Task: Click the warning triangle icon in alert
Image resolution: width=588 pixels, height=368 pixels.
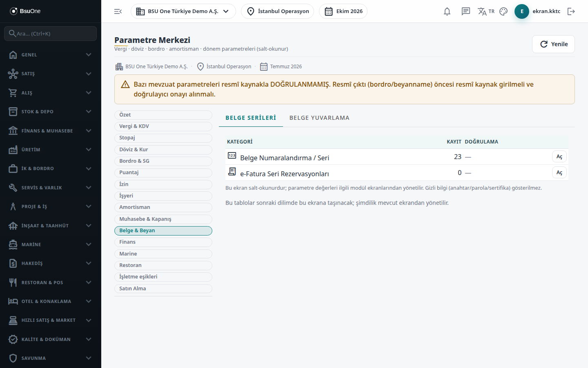Action: [x=125, y=84]
